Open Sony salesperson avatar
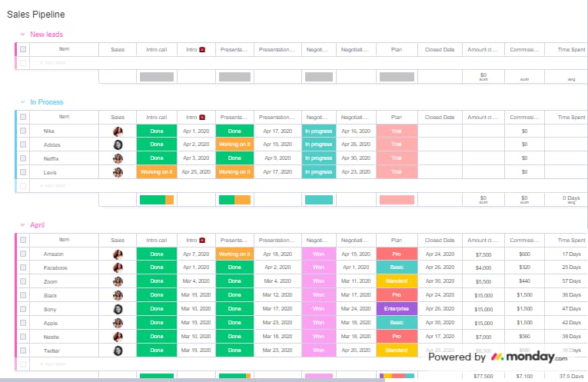Viewport: 588px width, 382px height. point(118,309)
